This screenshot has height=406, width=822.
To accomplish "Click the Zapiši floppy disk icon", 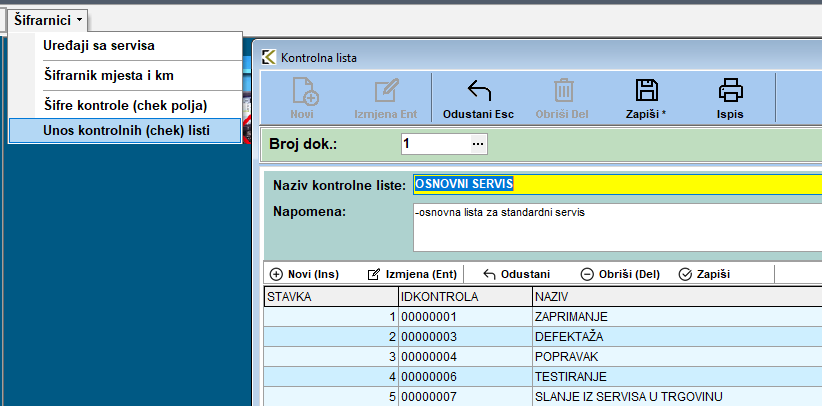I will 646,90.
